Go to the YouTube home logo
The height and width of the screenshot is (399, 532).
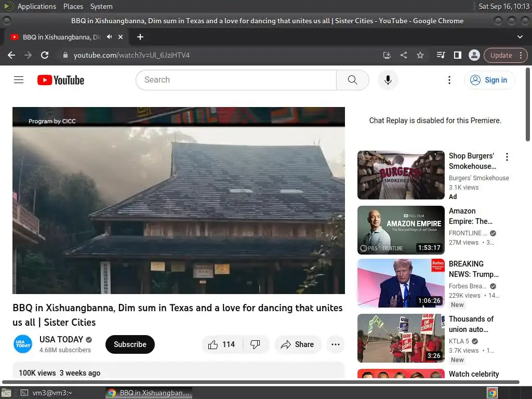pyautogui.click(x=61, y=80)
